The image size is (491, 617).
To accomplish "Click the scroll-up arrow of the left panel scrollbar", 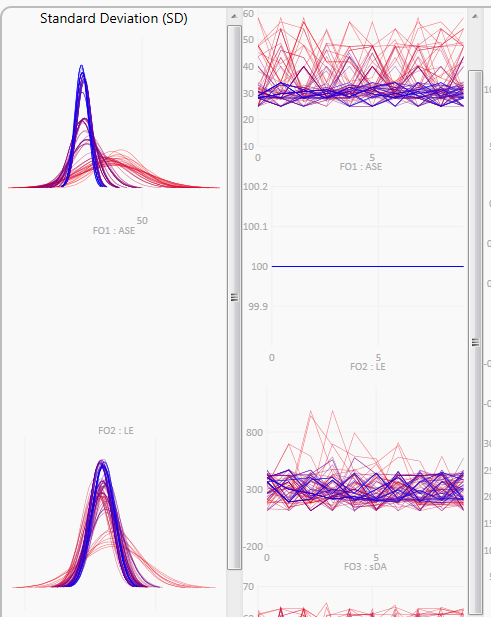I will tap(234, 16).
